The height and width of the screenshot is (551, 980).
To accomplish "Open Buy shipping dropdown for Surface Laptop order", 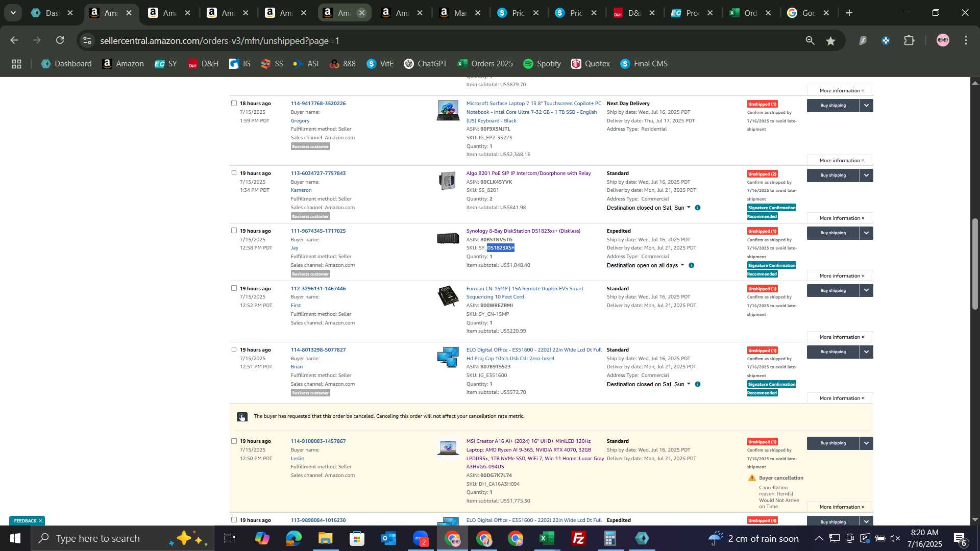I will 866,106.
